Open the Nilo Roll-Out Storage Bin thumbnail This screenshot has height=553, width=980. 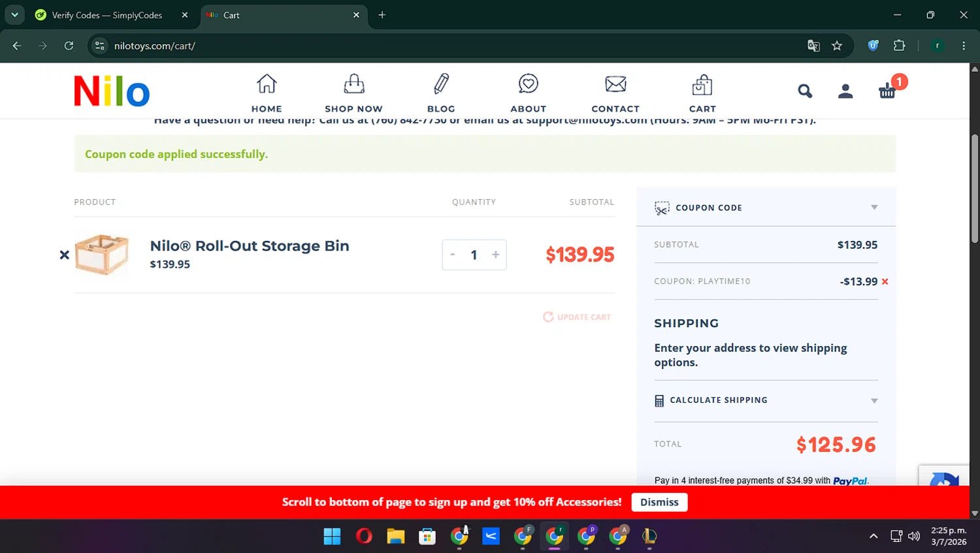point(102,255)
